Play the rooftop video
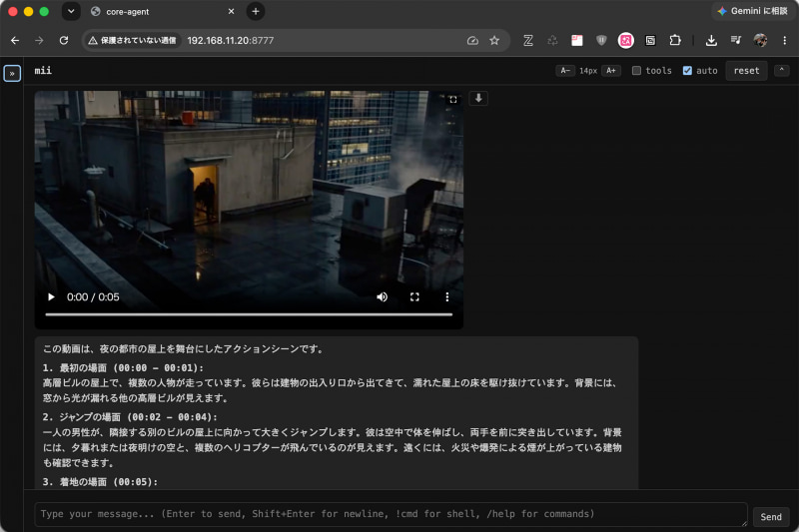Image resolution: width=799 pixels, height=532 pixels. click(51, 296)
